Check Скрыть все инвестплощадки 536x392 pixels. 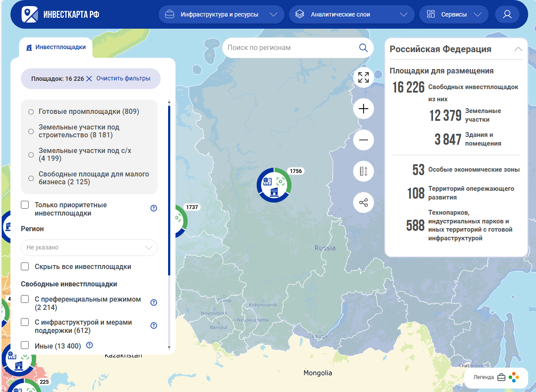click(x=25, y=266)
